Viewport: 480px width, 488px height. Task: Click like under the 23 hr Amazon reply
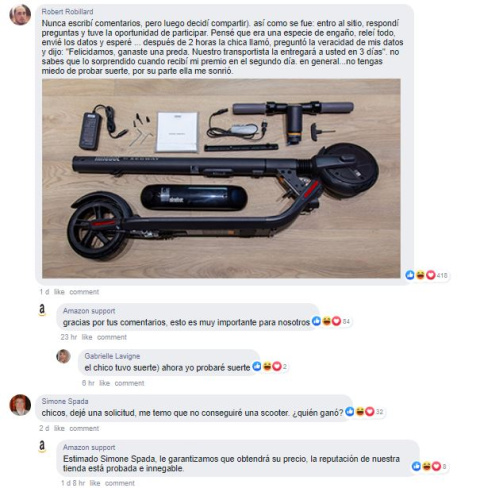pos(87,337)
